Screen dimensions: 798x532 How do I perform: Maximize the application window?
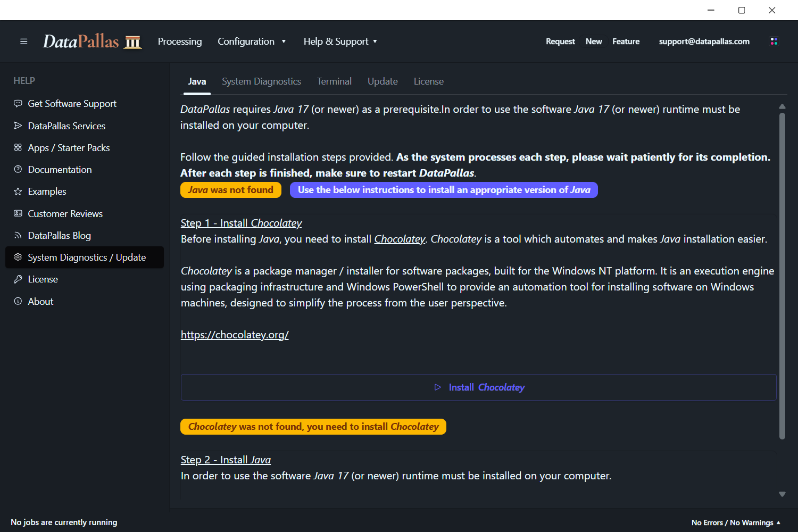point(742,10)
